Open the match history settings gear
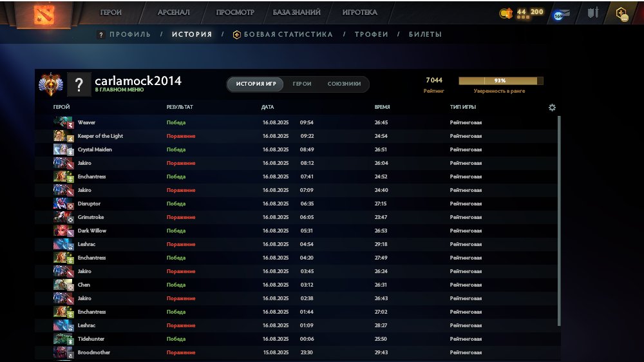 (x=552, y=107)
